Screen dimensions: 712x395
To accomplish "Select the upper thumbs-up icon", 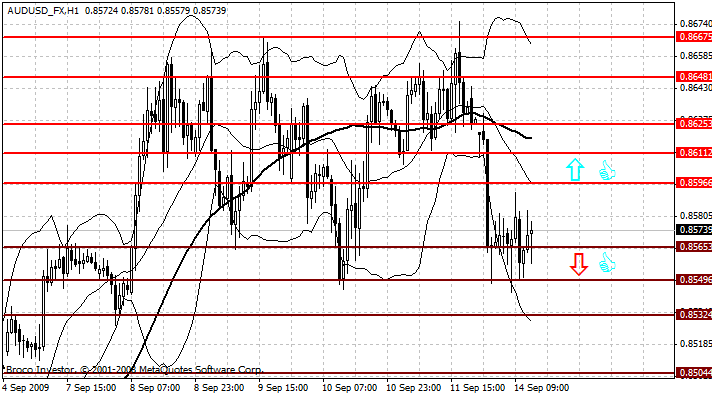I will tap(607, 171).
